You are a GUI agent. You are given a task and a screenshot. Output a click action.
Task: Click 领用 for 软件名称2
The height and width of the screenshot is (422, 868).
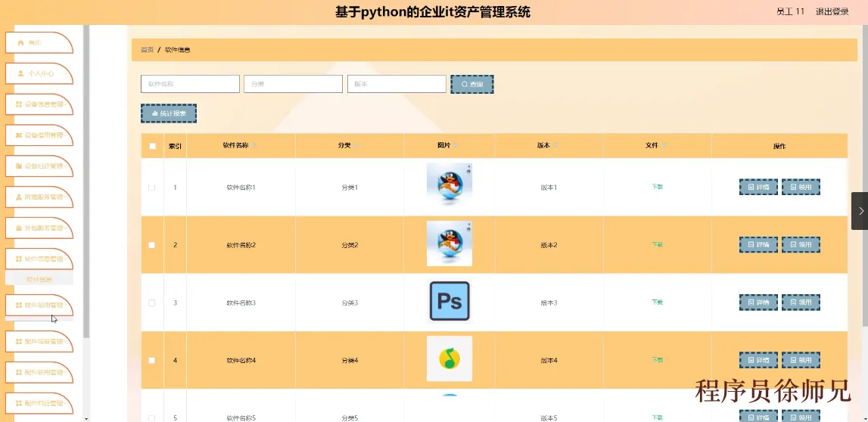[801, 244]
